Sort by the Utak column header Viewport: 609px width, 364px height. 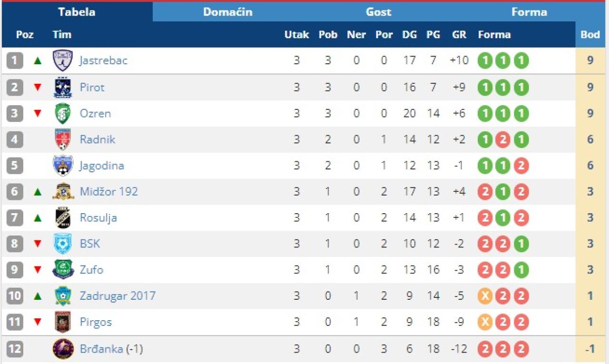pyautogui.click(x=296, y=35)
